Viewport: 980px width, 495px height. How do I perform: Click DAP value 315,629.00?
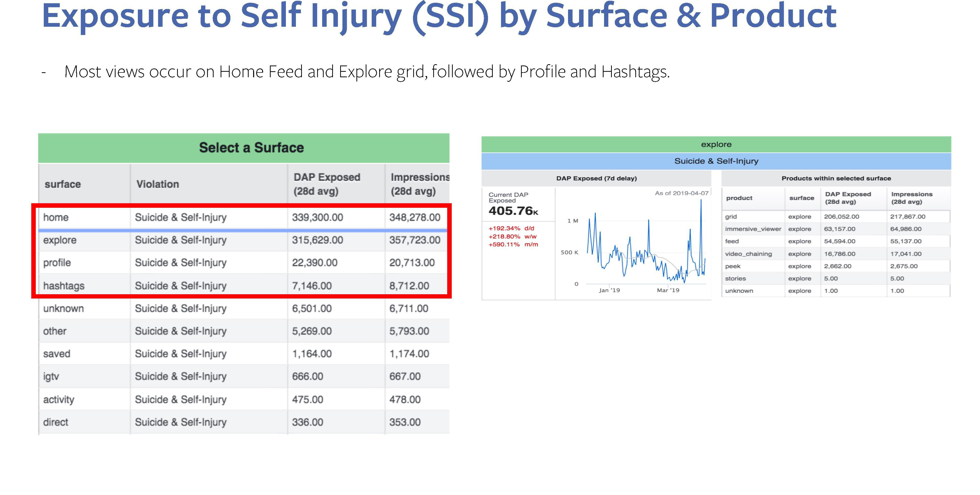(x=317, y=240)
